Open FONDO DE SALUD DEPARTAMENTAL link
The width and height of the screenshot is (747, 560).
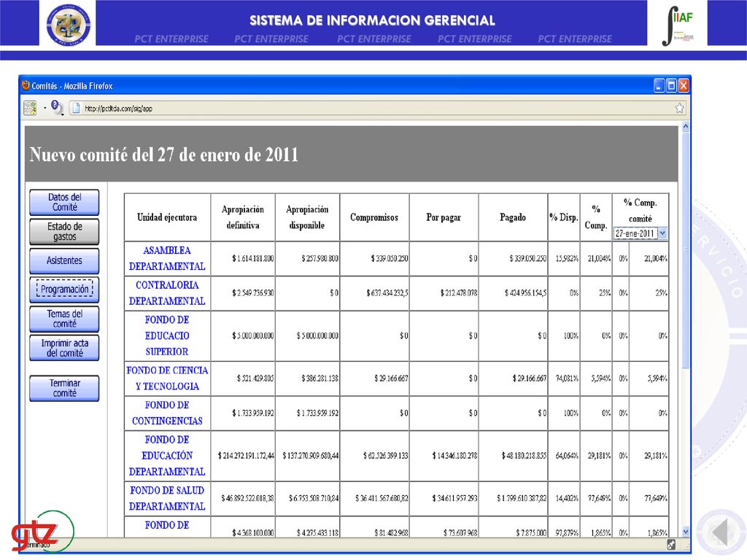click(x=167, y=498)
